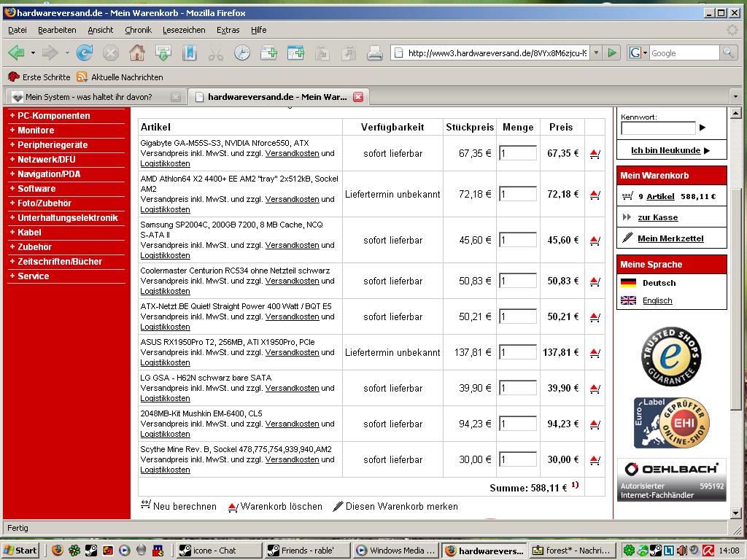The height and width of the screenshot is (560, 747).
Task: Click the Forward arrow toolbar button
Action: click(50, 52)
